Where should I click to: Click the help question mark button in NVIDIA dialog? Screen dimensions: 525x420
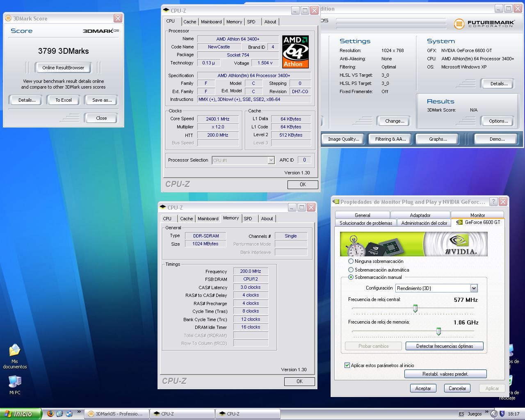click(x=493, y=201)
